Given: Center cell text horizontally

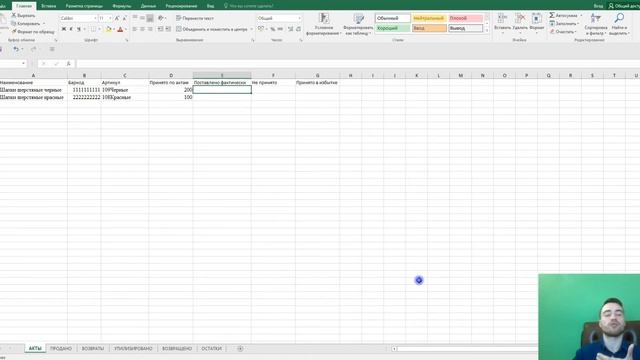Looking at the screenshot, I should point(142,29).
